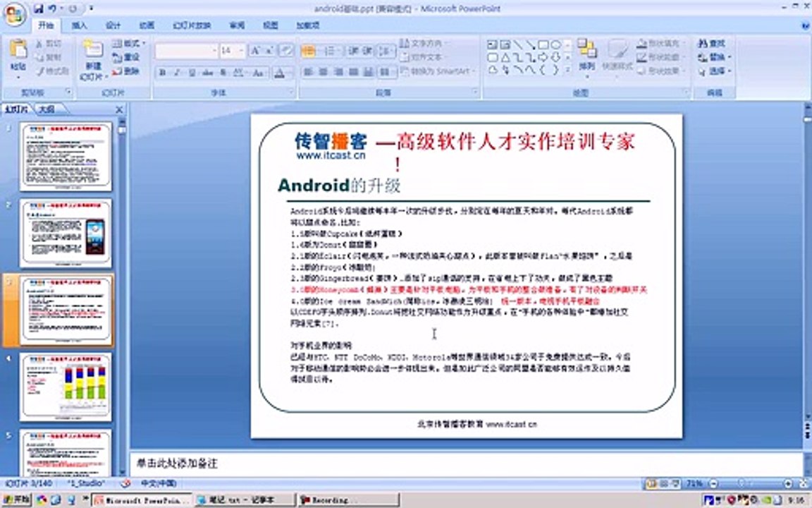Pick the right arrow shape from the gallery

pos(543,58)
